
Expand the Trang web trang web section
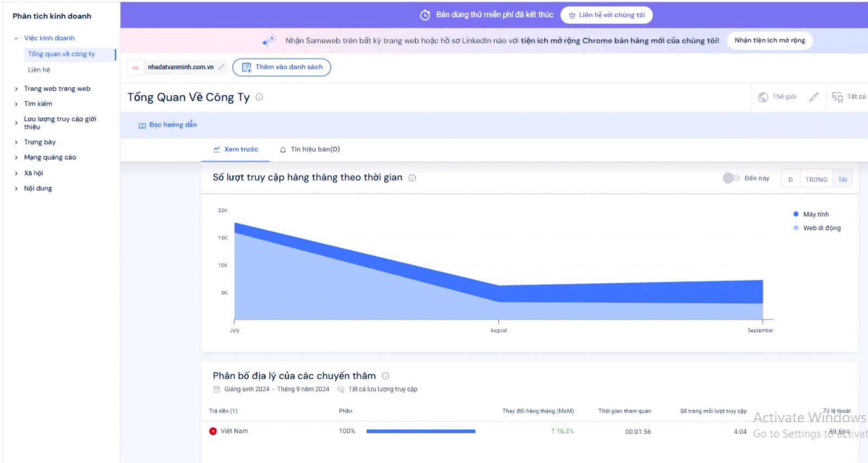point(16,89)
